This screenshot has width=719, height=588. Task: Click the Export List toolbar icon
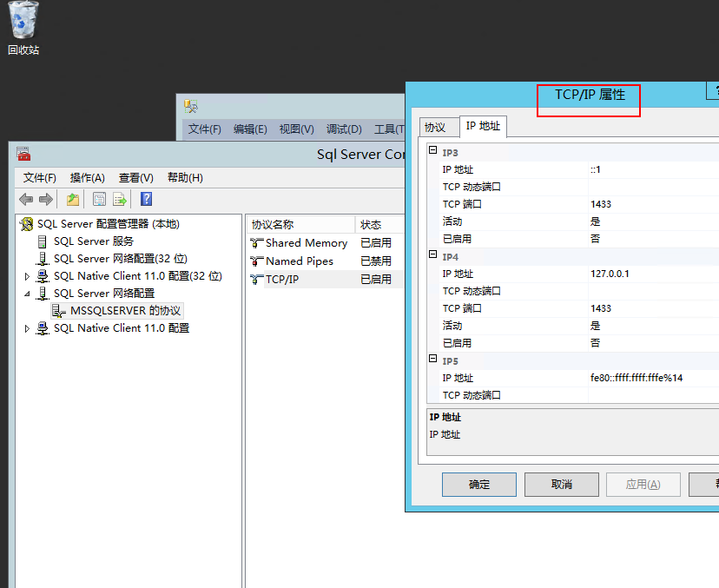(120, 199)
